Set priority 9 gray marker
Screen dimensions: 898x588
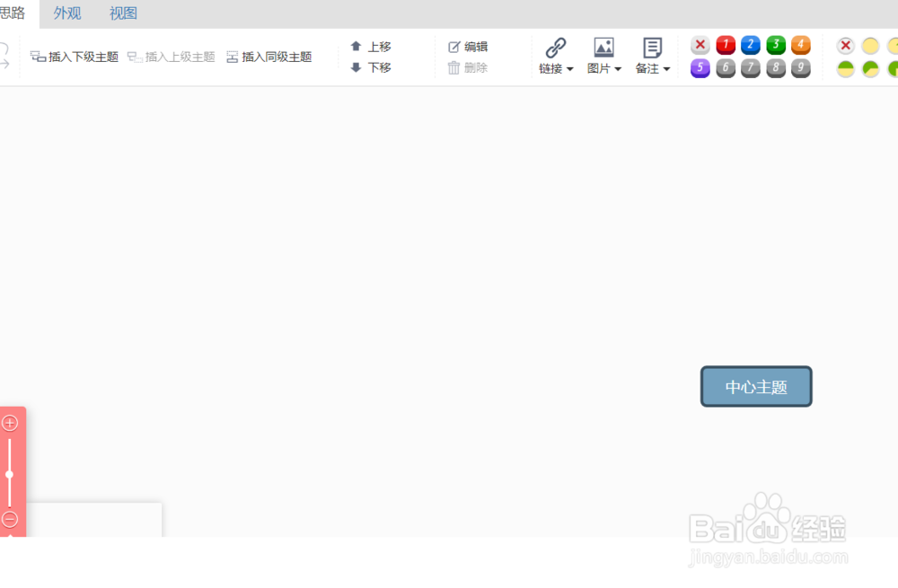(801, 68)
